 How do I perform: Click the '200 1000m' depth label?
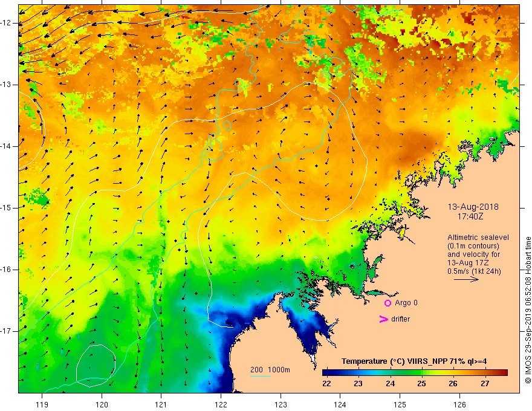[270, 370]
